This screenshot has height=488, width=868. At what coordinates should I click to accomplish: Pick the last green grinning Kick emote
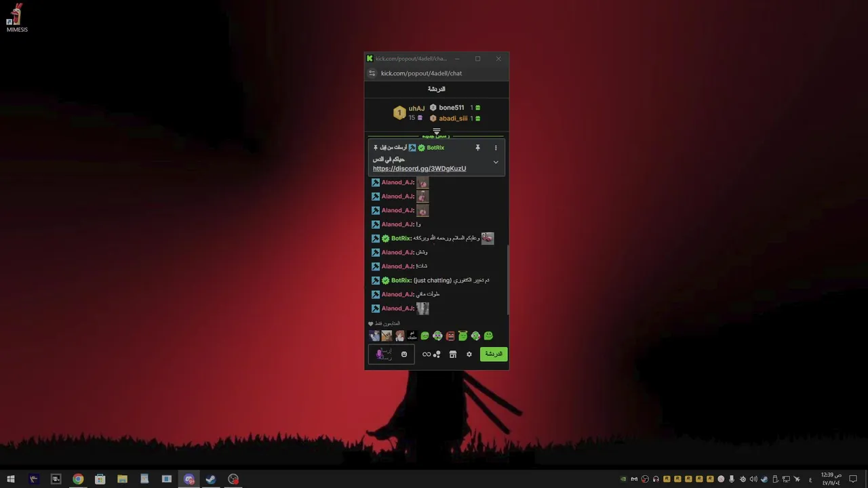coord(488,335)
